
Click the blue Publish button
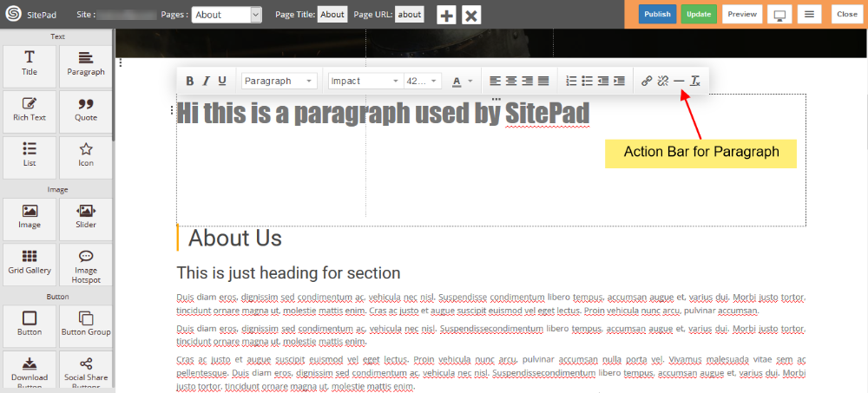[x=657, y=14]
